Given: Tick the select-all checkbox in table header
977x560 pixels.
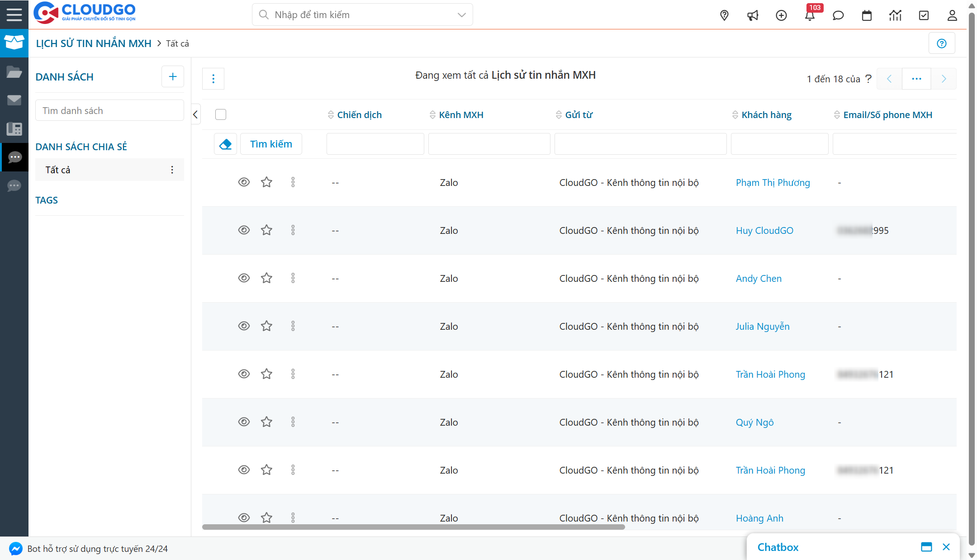Looking at the screenshot, I should click(221, 115).
